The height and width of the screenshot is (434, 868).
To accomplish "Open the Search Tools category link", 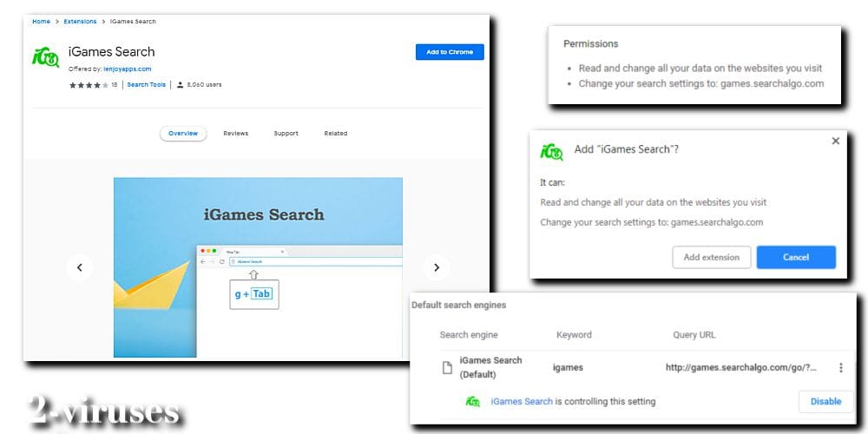I will 146,85.
